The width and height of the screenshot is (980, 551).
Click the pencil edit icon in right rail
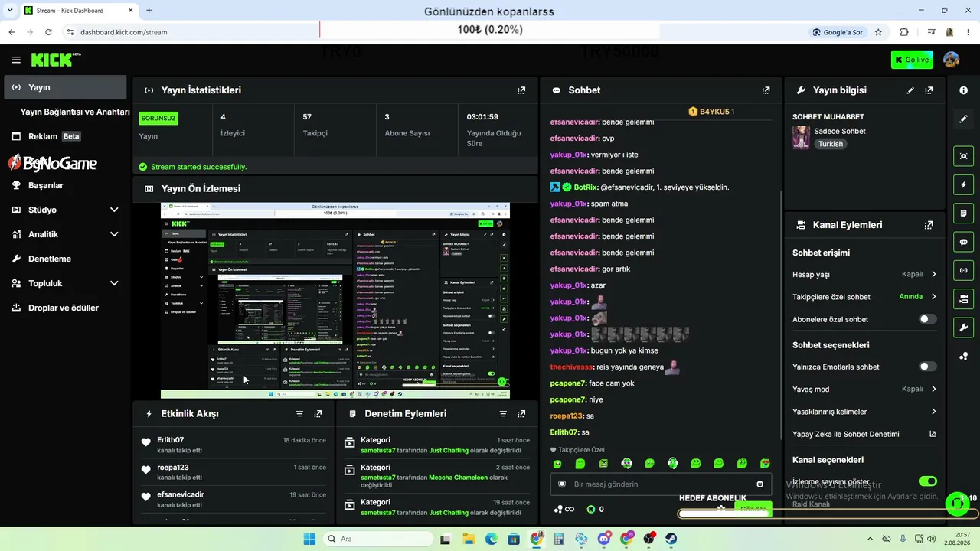pos(963,119)
